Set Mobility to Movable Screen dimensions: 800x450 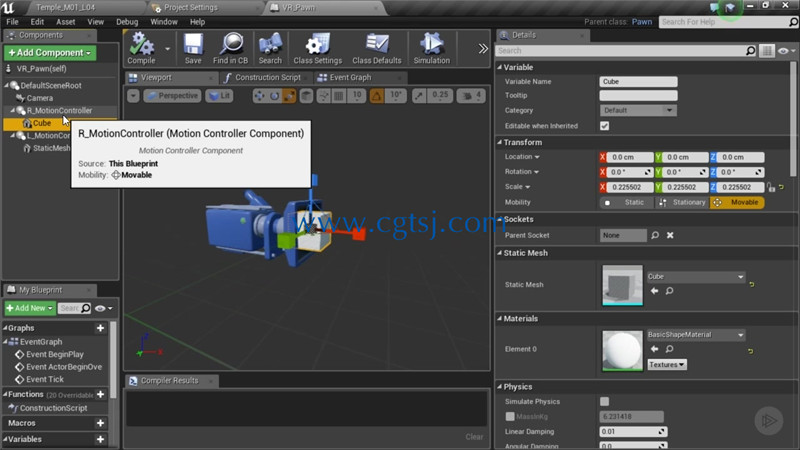point(737,203)
